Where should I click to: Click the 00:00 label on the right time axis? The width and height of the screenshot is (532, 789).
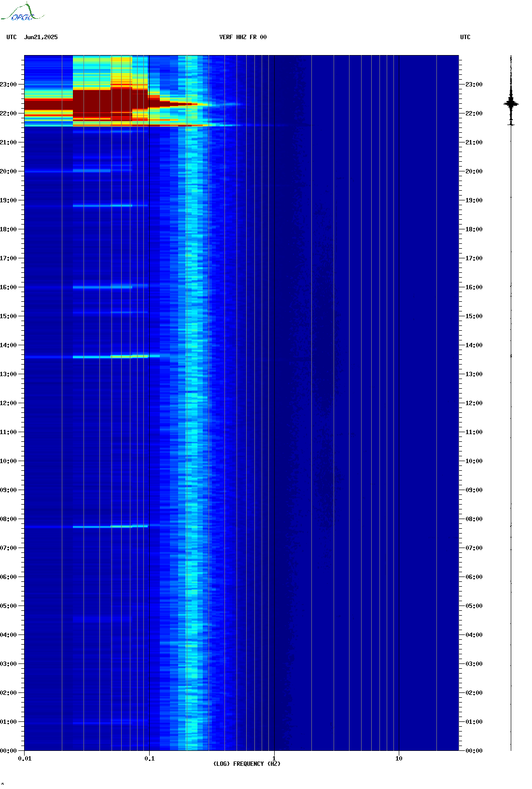474,751
